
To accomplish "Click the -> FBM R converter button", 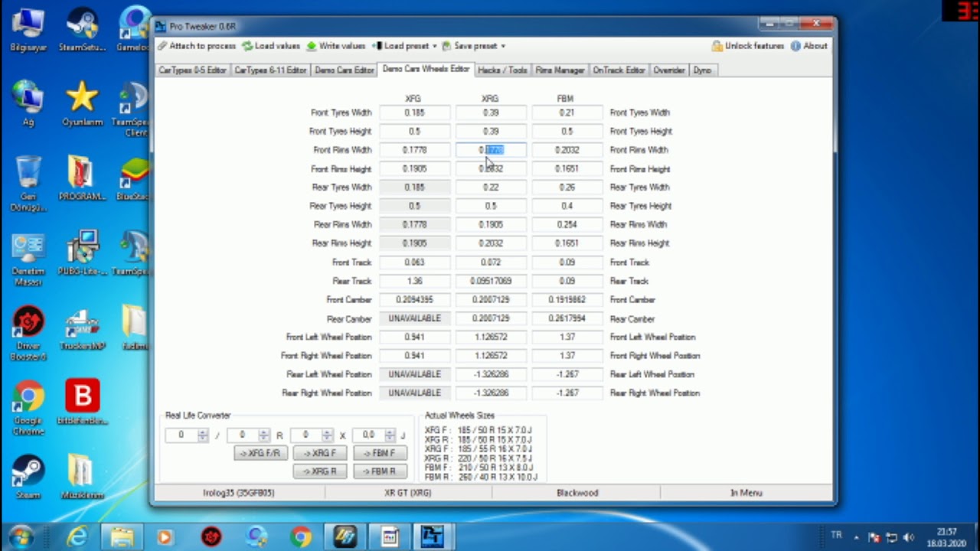I will [x=379, y=471].
